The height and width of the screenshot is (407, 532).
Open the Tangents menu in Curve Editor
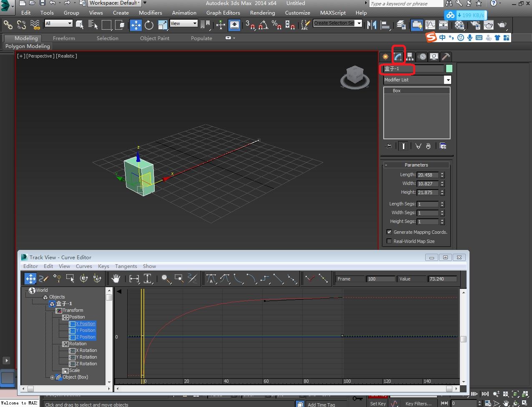pyautogui.click(x=126, y=266)
